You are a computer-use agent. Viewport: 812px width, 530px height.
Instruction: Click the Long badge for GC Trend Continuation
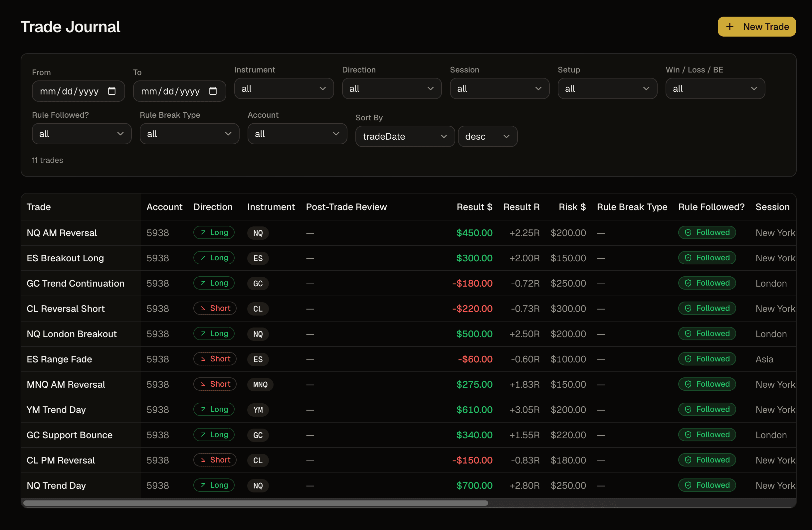click(x=214, y=283)
